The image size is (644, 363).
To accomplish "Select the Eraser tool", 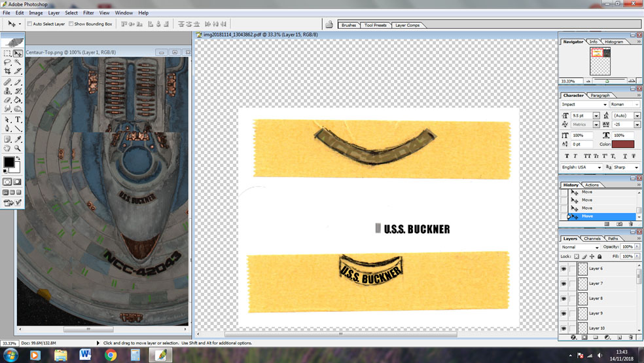I will pos(7,100).
